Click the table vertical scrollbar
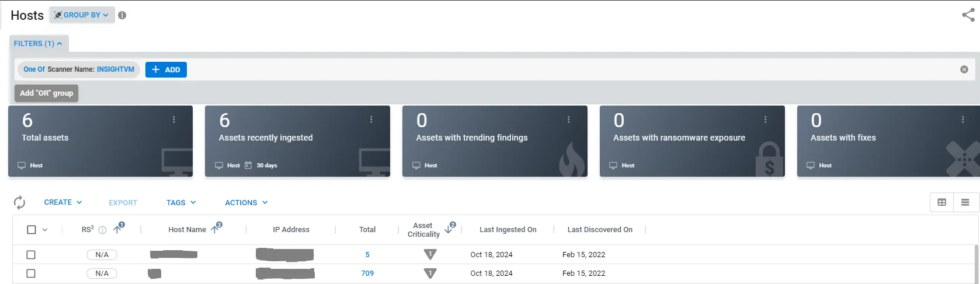Image resolution: width=980 pixels, height=284 pixels. click(975, 264)
